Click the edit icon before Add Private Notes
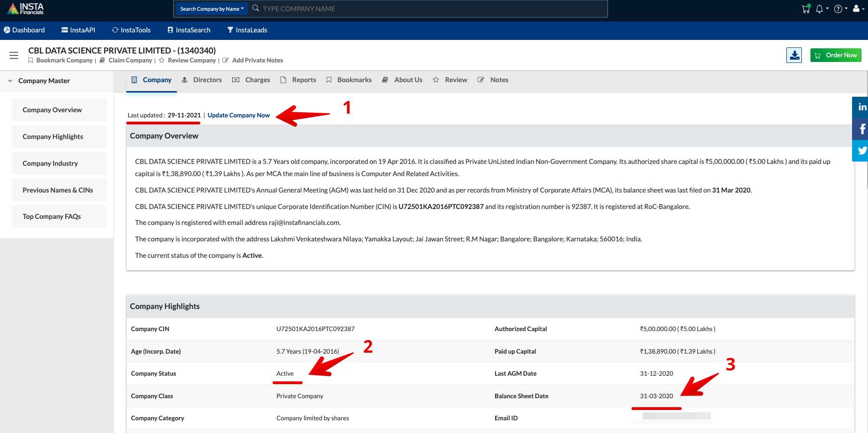Screen dimensions: 868x433 (x=225, y=60)
